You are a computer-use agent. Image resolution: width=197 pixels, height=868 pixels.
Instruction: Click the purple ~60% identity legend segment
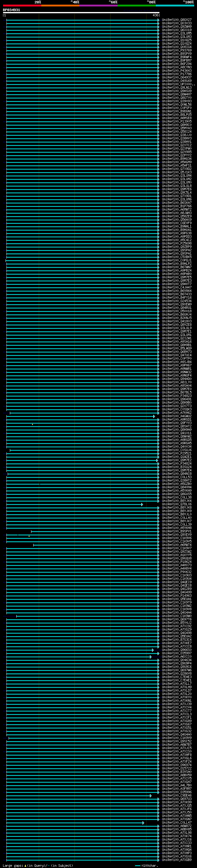click(99, 6)
